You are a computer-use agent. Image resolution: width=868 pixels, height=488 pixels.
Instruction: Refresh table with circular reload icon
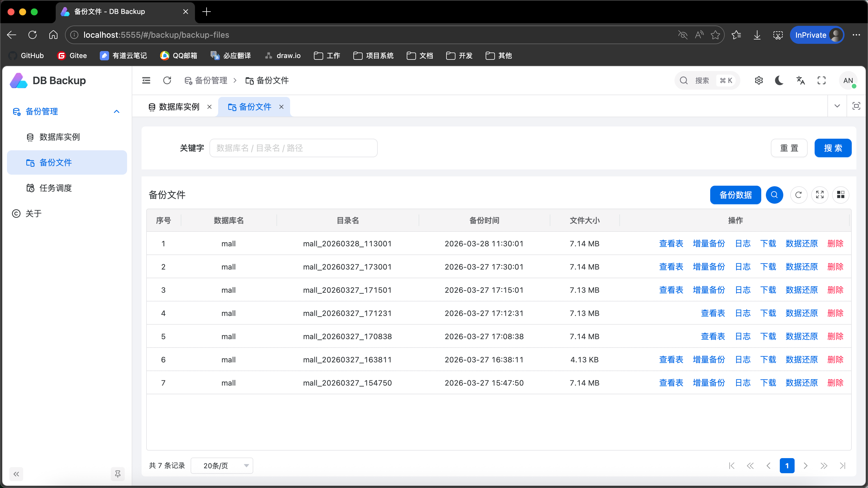[x=798, y=195]
